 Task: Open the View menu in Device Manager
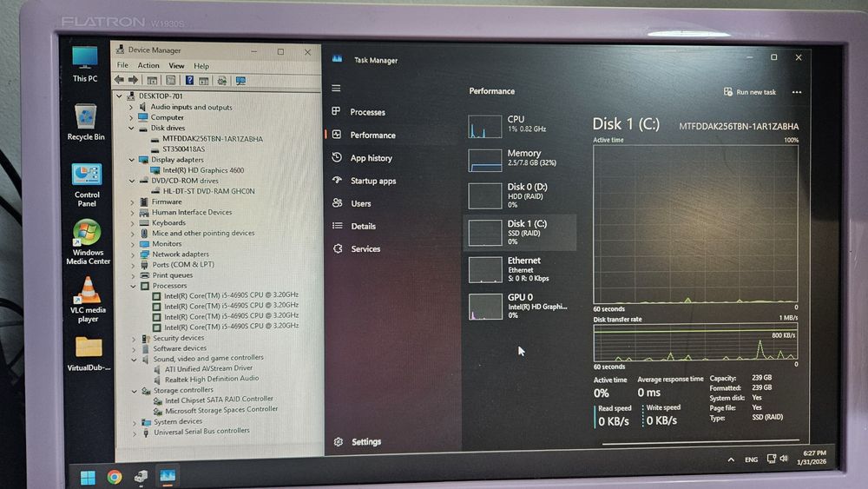176,65
